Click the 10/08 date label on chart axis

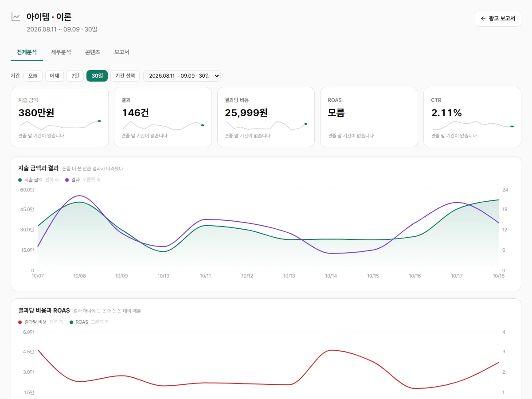(80, 276)
